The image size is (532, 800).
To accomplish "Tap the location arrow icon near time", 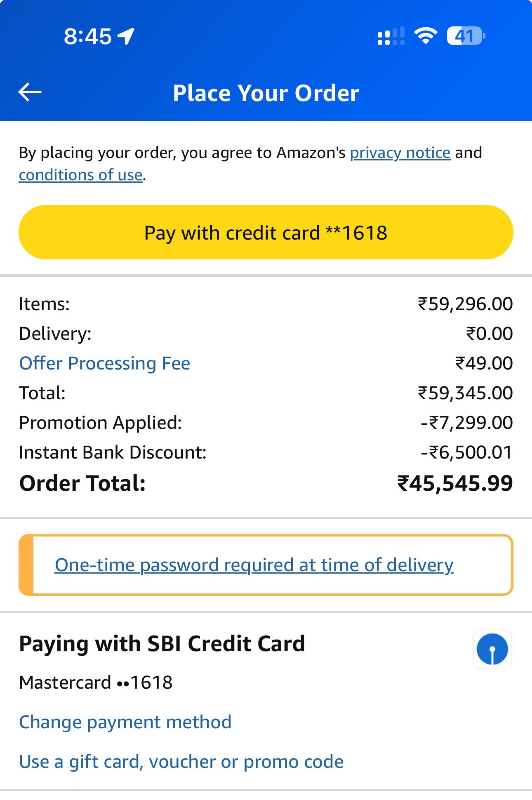I will [126, 36].
